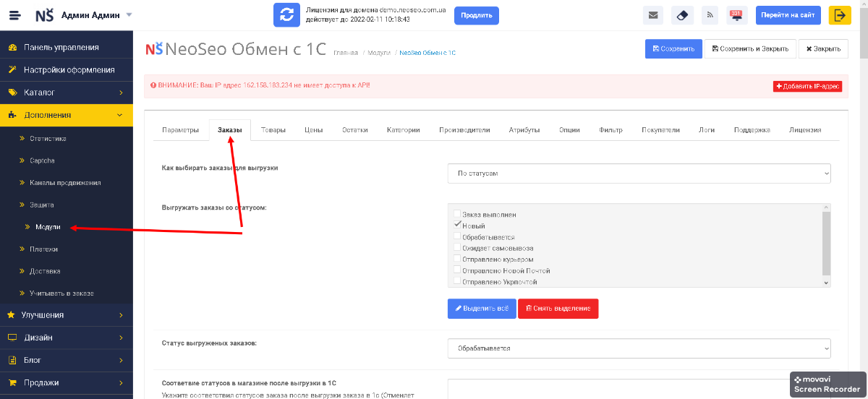Expand the Улучшения sidebar menu

(x=67, y=315)
